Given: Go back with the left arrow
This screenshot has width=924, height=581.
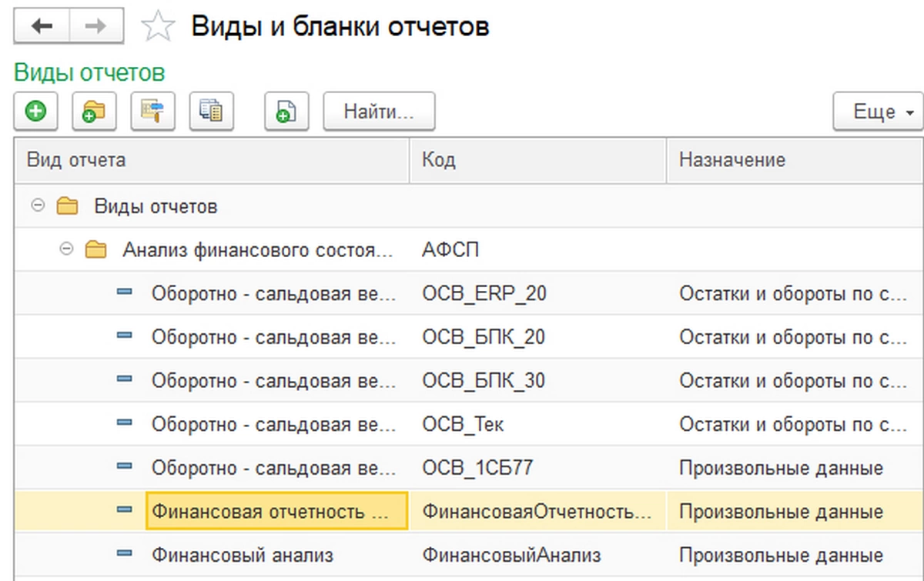Looking at the screenshot, I should (42, 27).
